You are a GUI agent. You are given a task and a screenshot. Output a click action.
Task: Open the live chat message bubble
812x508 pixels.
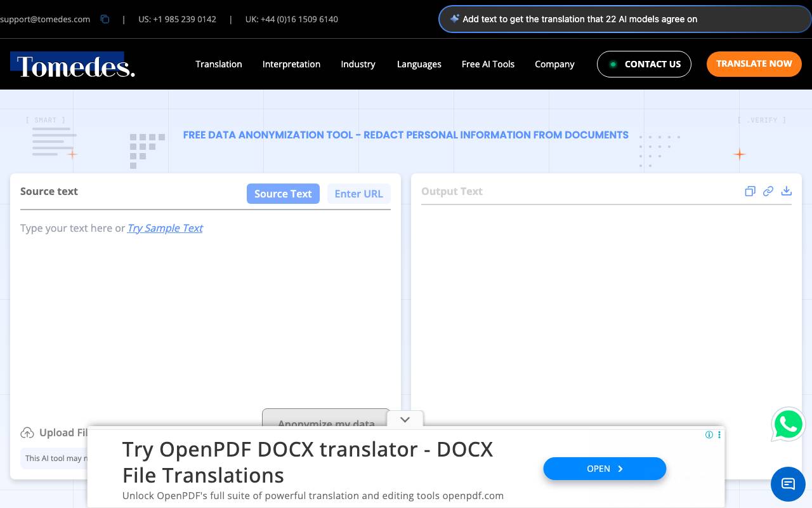(x=788, y=484)
